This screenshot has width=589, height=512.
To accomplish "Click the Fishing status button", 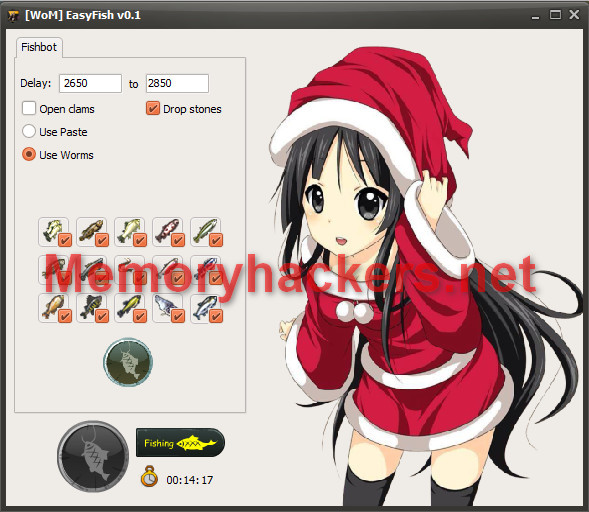I will click(x=180, y=443).
